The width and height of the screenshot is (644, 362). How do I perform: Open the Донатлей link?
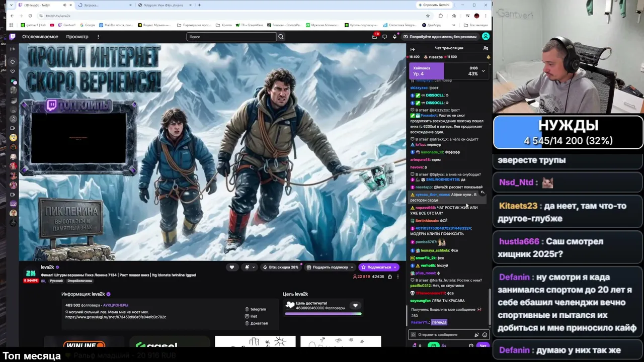coord(256,323)
